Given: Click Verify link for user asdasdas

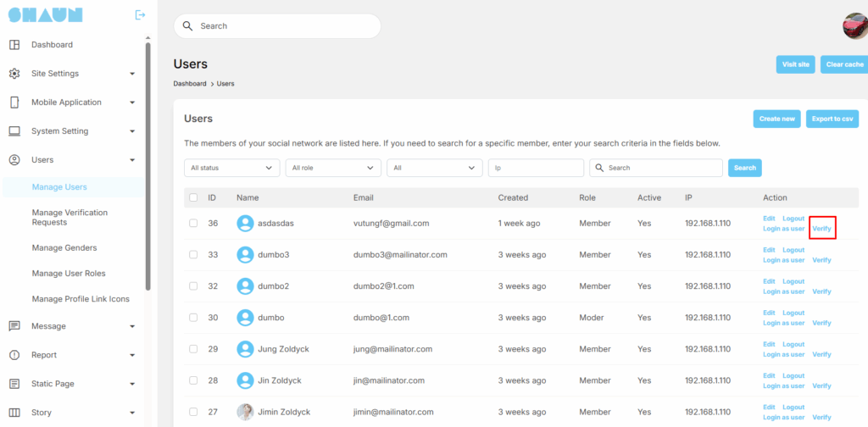Looking at the screenshot, I should tap(821, 229).
